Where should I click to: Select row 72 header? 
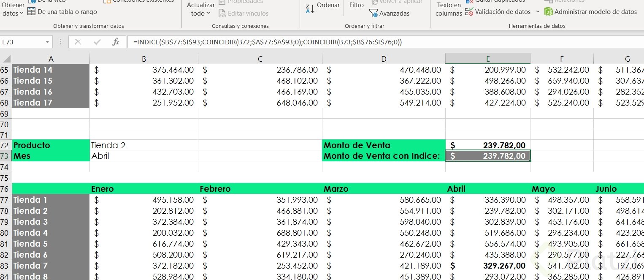(6, 145)
